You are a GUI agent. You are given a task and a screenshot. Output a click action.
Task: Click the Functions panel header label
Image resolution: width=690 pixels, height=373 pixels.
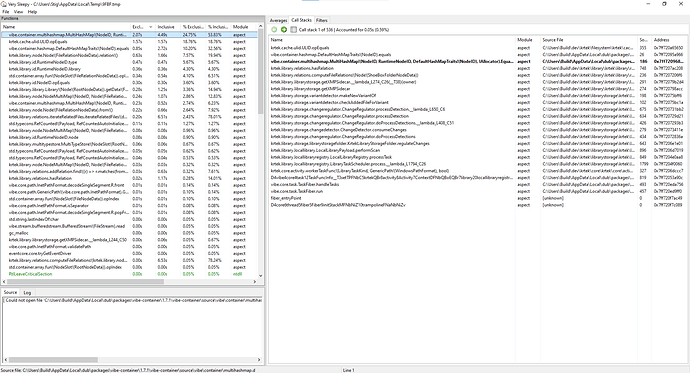pyautogui.click(x=10, y=18)
